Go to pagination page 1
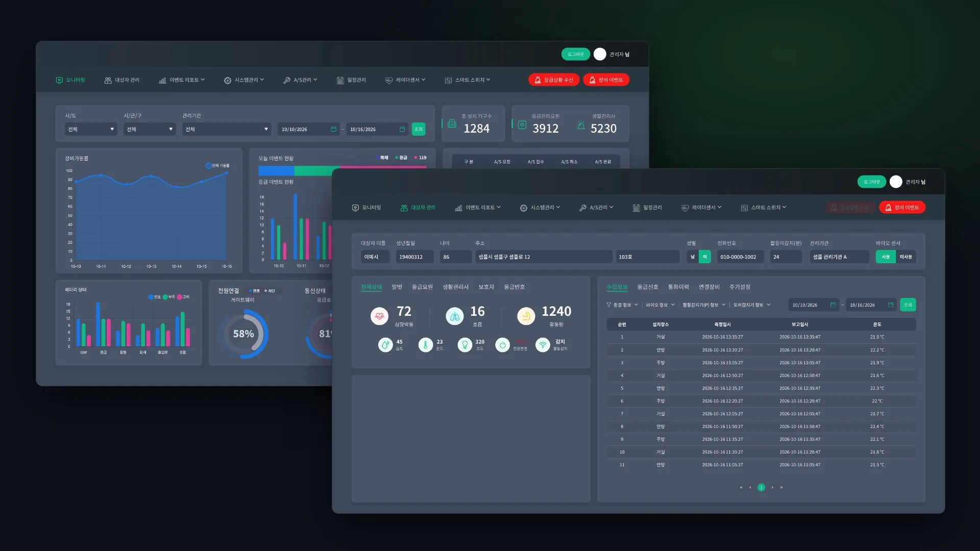Screen dimensions: 980x551 (x=761, y=487)
